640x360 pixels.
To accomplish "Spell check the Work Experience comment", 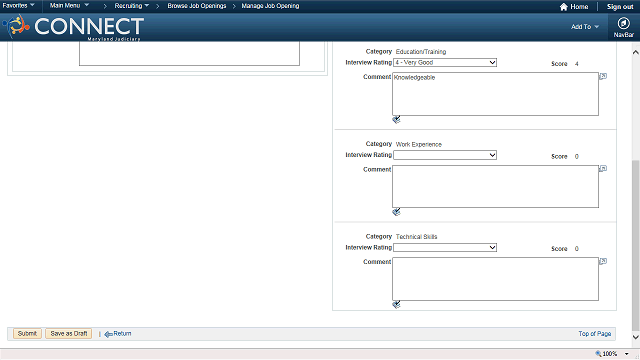I will pos(396,212).
